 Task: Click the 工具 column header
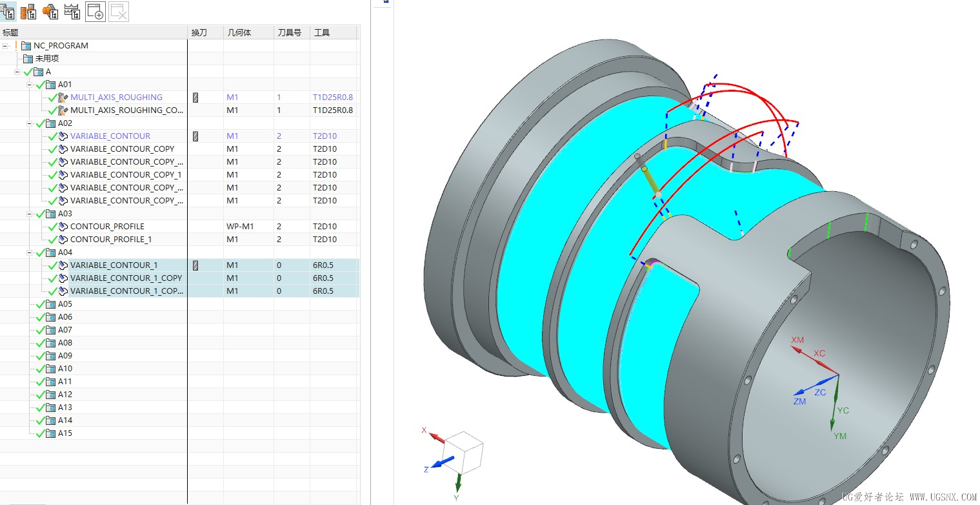[333, 32]
